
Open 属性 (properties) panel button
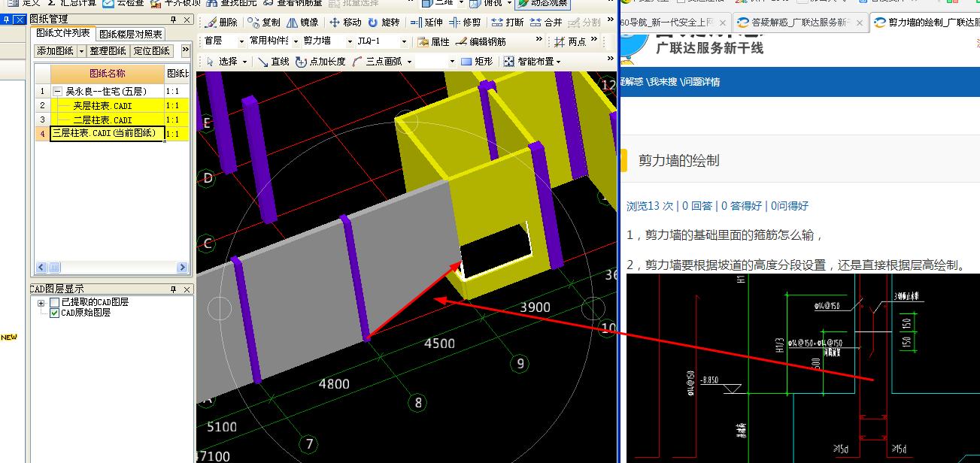(x=433, y=42)
